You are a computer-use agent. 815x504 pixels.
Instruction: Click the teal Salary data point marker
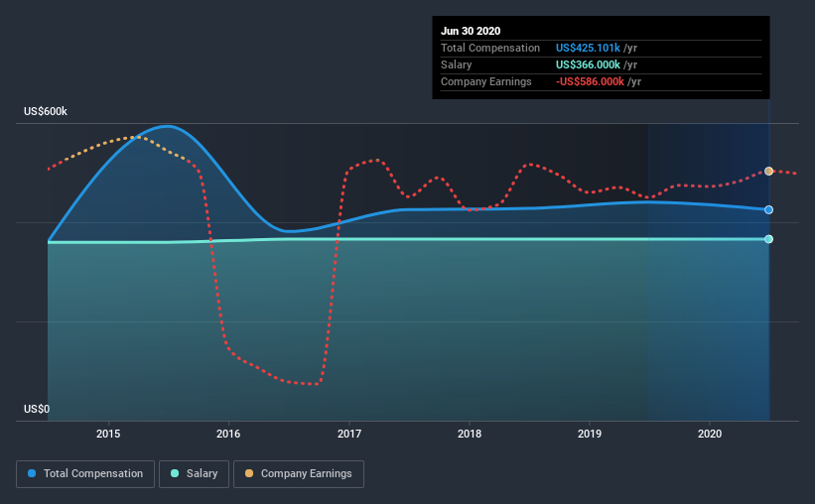pos(768,239)
